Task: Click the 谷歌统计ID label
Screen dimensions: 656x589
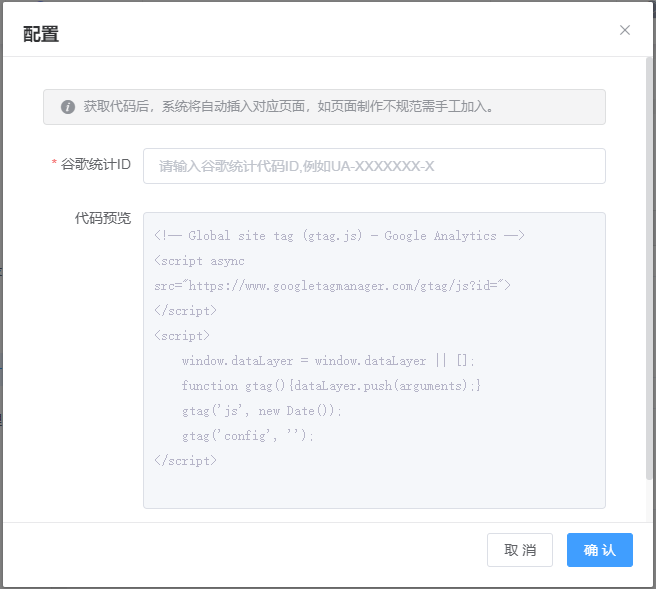Action: click(96, 164)
